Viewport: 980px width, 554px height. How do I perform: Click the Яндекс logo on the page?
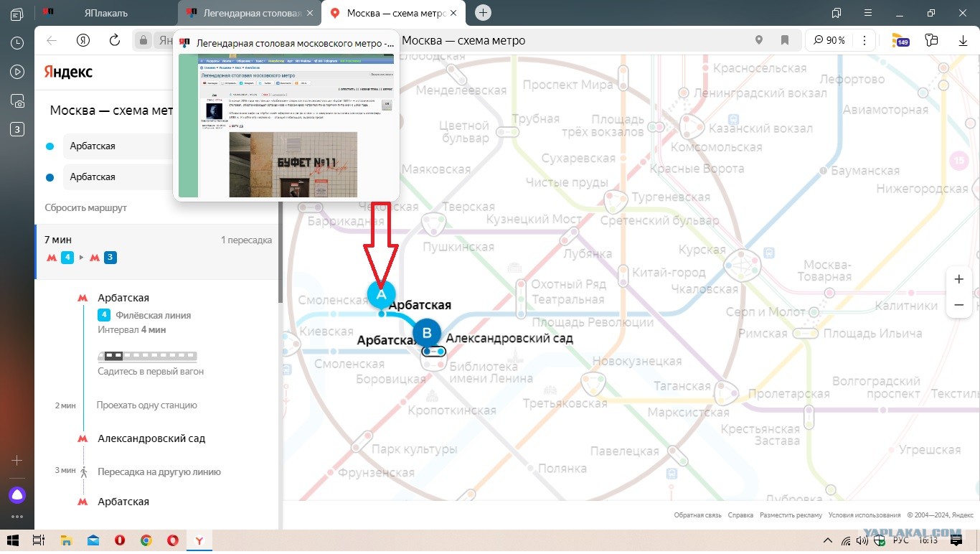68,72
